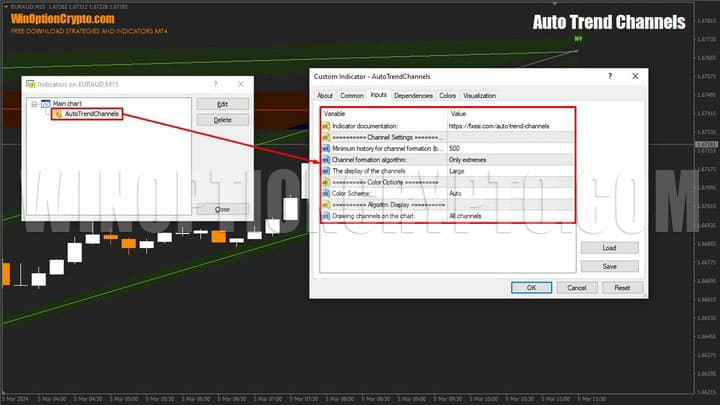The width and height of the screenshot is (720, 405).
Task: Collapse the Main chart tree node
Action: 34,103
